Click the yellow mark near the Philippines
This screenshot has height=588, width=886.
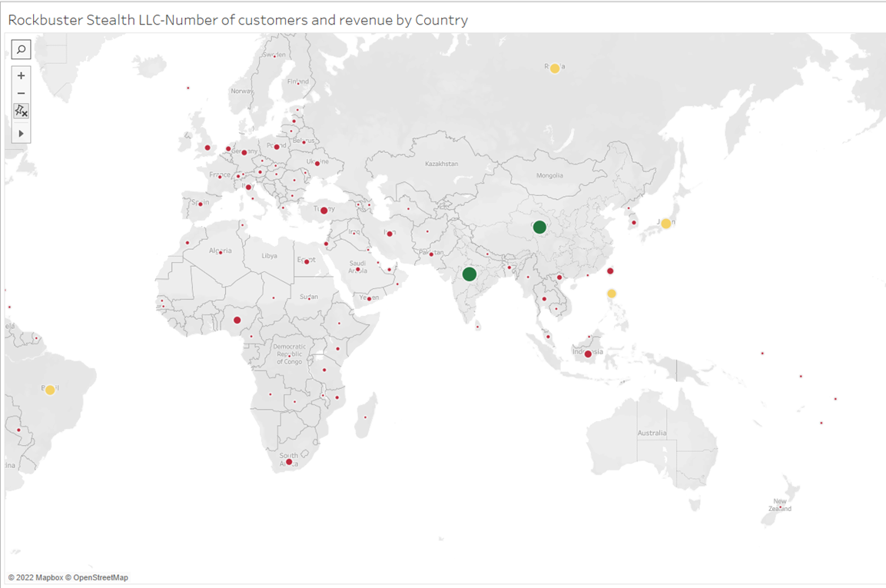(612, 293)
